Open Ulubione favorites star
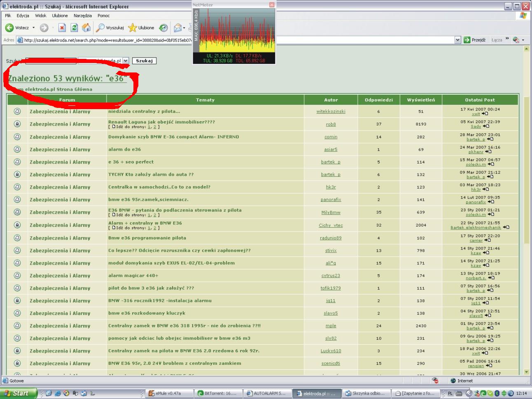This screenshot has width=532, height=399. (x=133, y=28)
